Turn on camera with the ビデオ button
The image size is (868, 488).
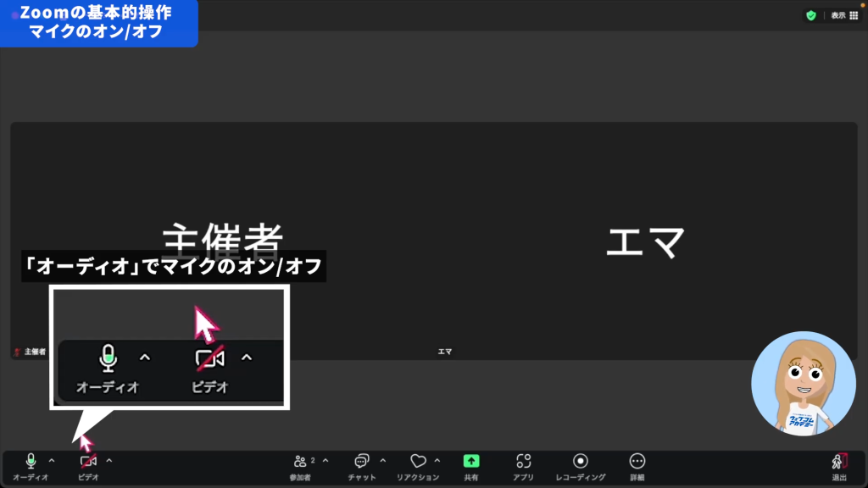(x=88, y=465)
